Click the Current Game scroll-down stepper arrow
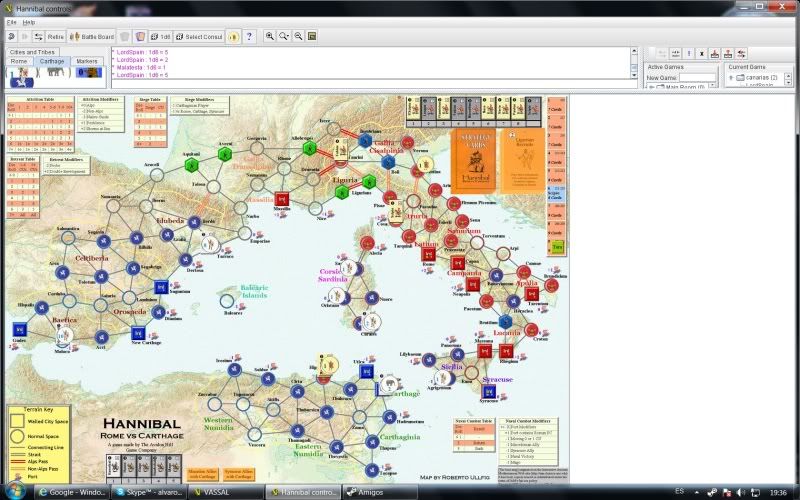 pos(788,83)
